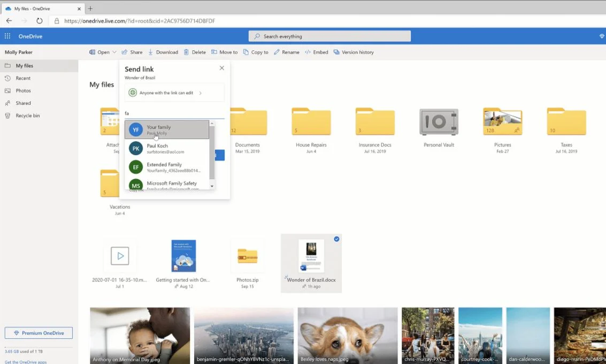The image size is (606, 364).
Task: Change link permission: Anyone with the link can edit
Action: (x=175, y=93)
